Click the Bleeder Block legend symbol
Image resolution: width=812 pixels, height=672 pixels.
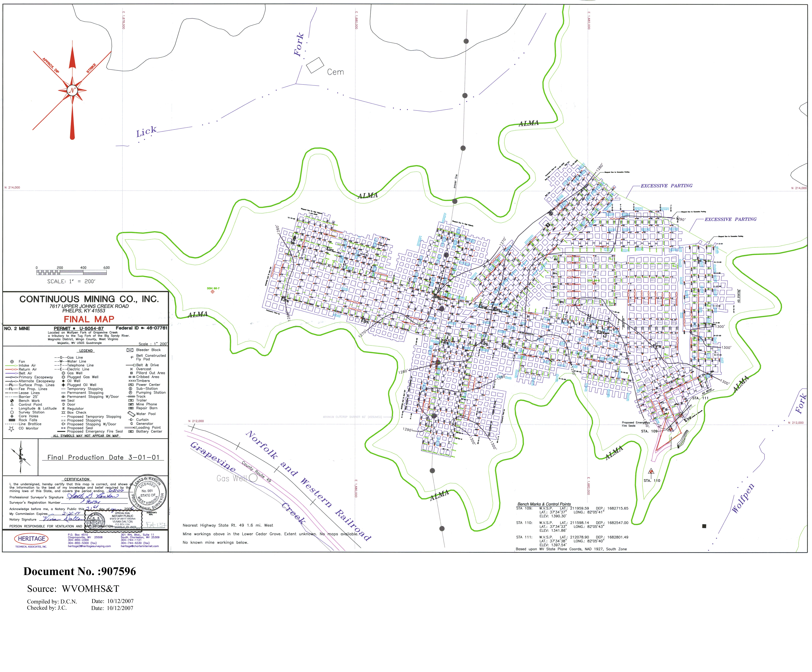(x=130, y=350)
